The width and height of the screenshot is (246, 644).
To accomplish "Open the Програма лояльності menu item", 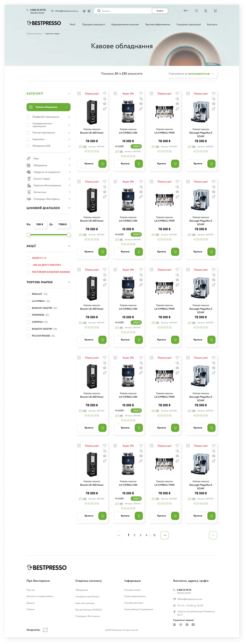I will click(93, 24).
